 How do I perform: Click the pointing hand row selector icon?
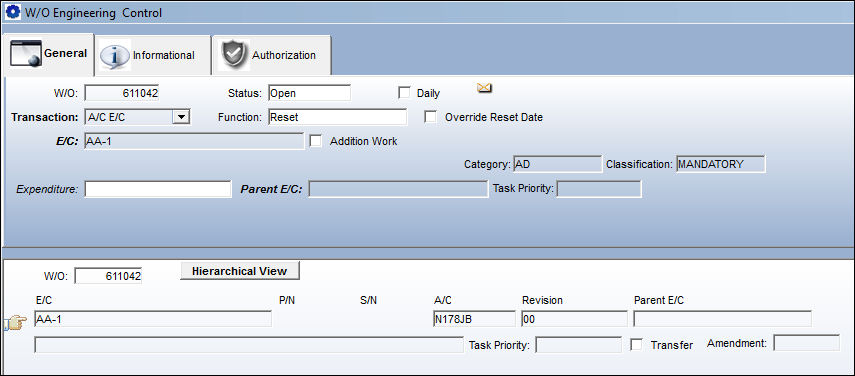pyautogui.click(x=15, y=324)
